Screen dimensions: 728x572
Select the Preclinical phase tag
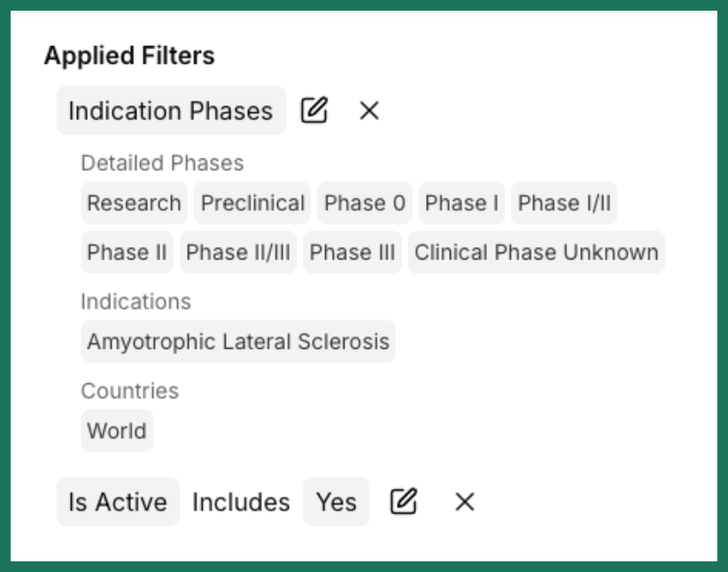pyautogui.click(x=252, y=203)
